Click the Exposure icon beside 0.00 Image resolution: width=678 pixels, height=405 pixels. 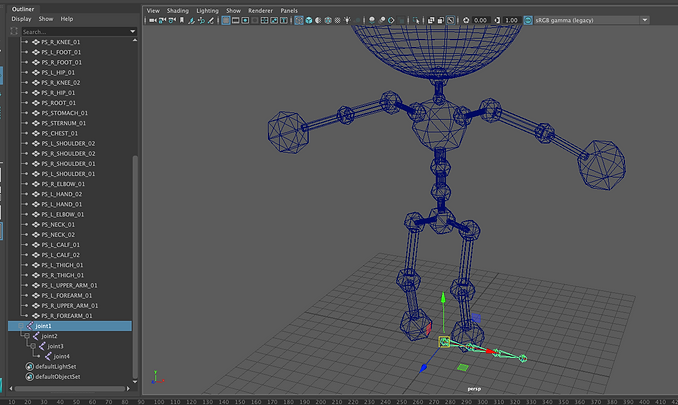pos(466,20)
